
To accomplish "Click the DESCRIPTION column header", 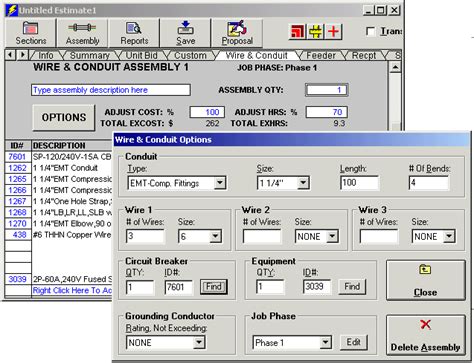I will tap(72, 146).
